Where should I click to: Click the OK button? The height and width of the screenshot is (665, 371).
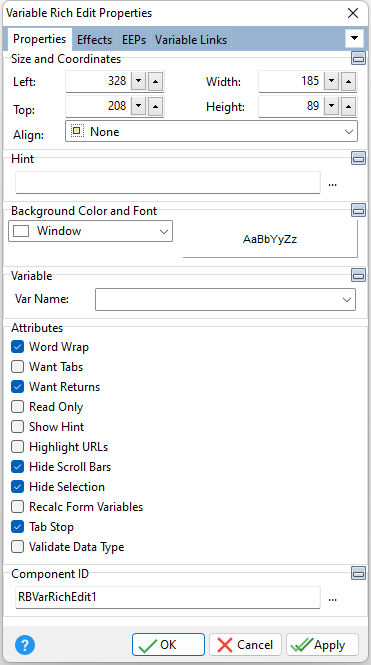(168, 645)
